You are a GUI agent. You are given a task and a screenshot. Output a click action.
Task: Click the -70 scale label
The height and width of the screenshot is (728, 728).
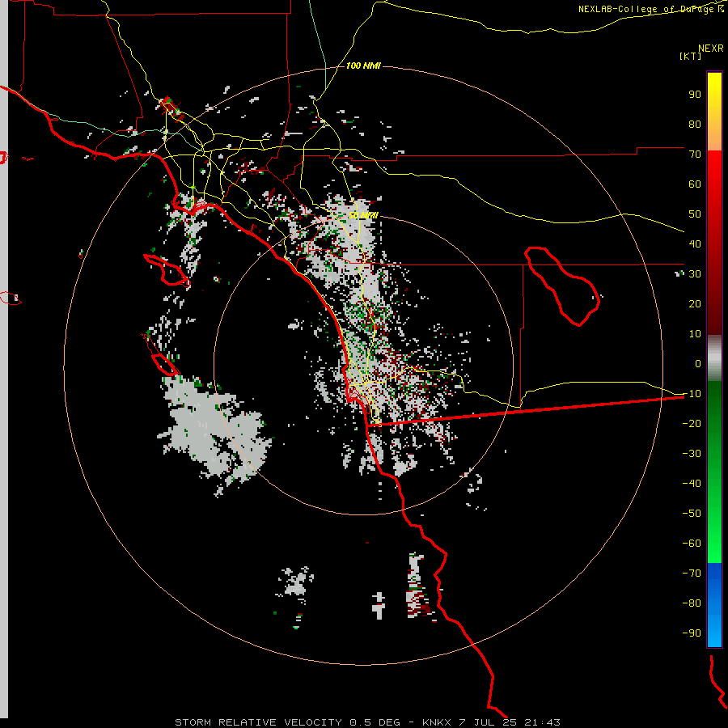(692, 574)
